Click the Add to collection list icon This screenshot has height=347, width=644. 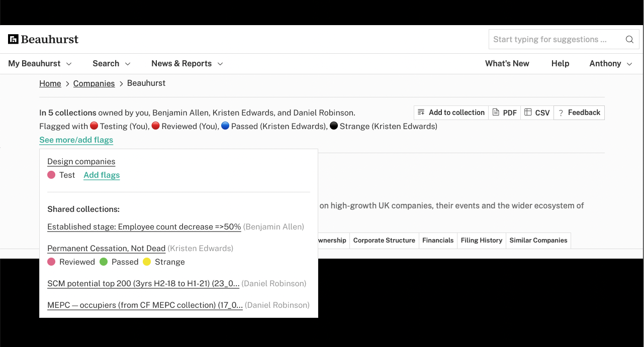click(421, 112)
